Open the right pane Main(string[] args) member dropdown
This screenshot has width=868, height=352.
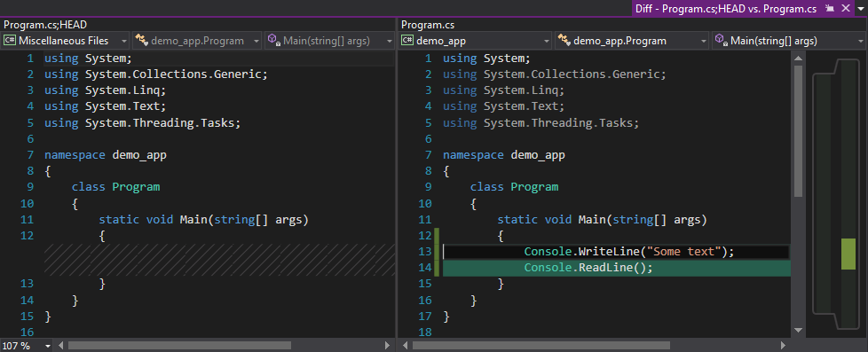pyautogui.click(x=789, y=41)
